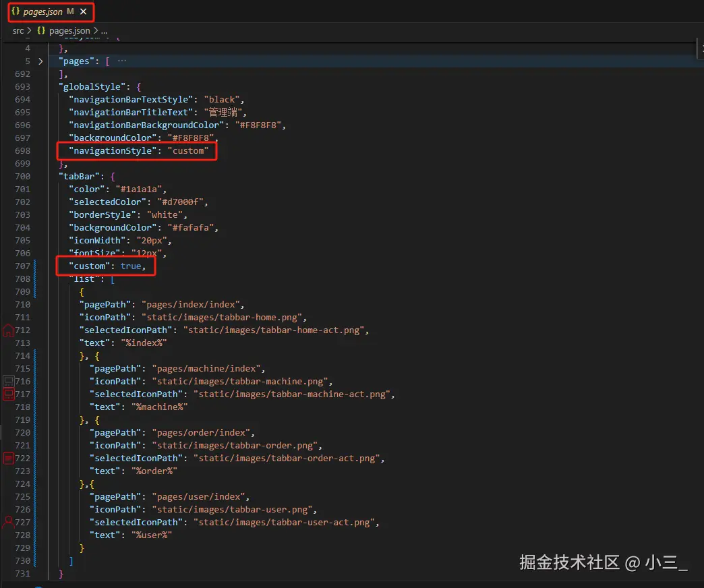The height and width of the screenshot is (588, 704).
Task: Click line number 693
Action: tap(22, 86)
